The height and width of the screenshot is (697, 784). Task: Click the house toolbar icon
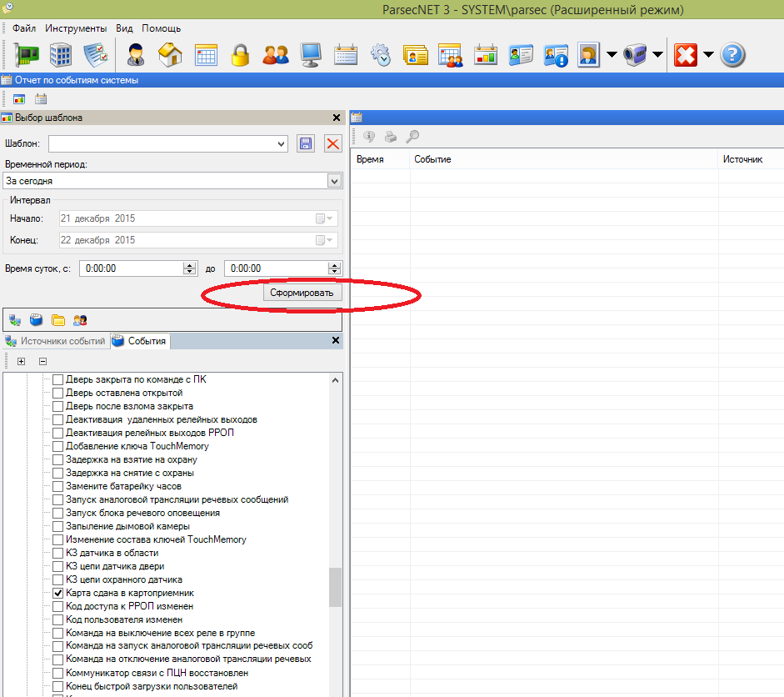pyautogui.click(x=171, y=54)
